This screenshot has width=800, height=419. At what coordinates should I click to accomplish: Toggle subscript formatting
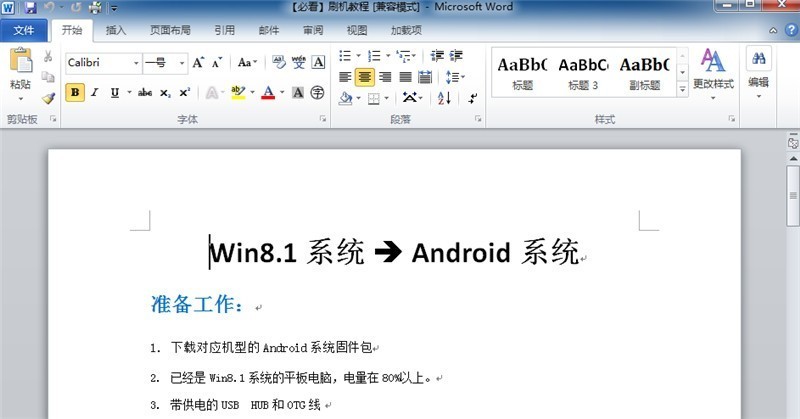tap(165, 93)
